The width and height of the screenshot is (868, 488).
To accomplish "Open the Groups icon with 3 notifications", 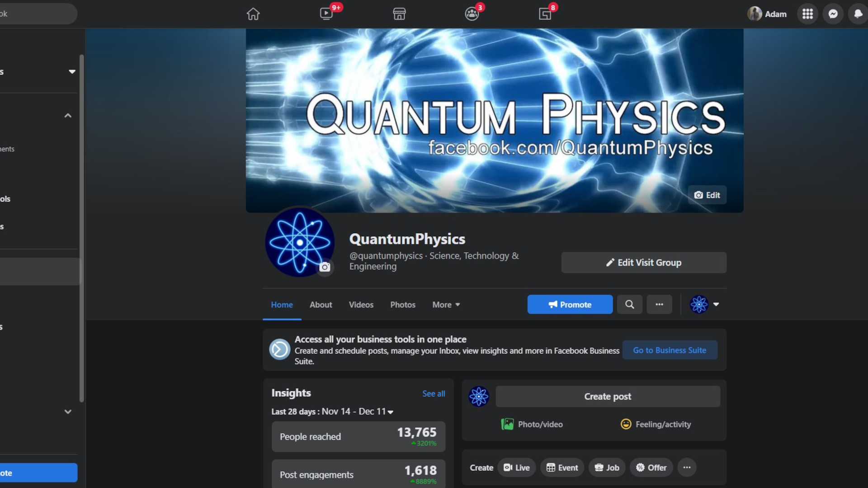I will click(x=472, y=14).
